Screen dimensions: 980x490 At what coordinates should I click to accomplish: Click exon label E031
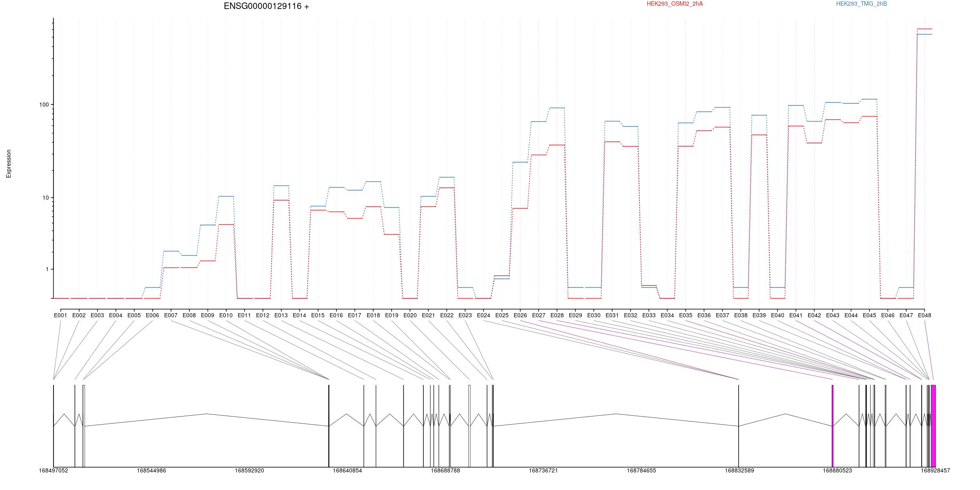coord(612,315)
